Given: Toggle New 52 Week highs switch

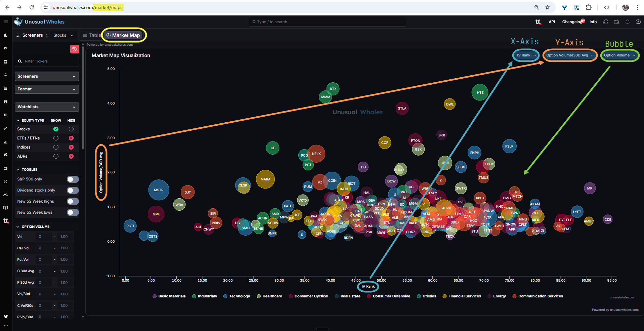Looking at the screenshot, I should click(x=73, y=201).
